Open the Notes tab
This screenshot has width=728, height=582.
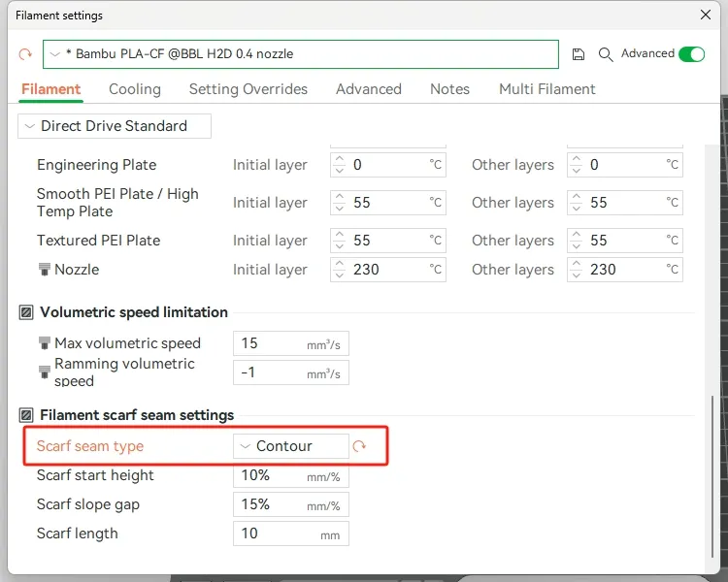pos(449,88)
